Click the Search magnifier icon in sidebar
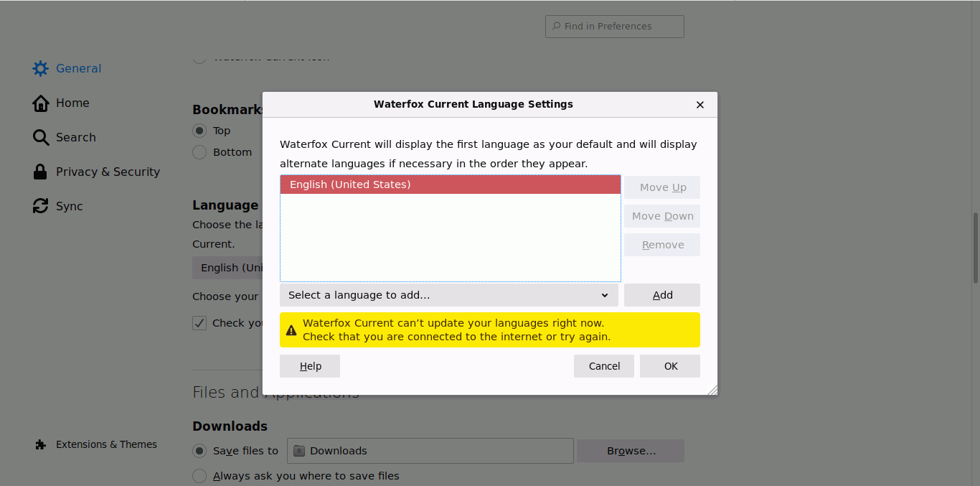Screen dimensions: 980x486 click(x=41, y=138)
